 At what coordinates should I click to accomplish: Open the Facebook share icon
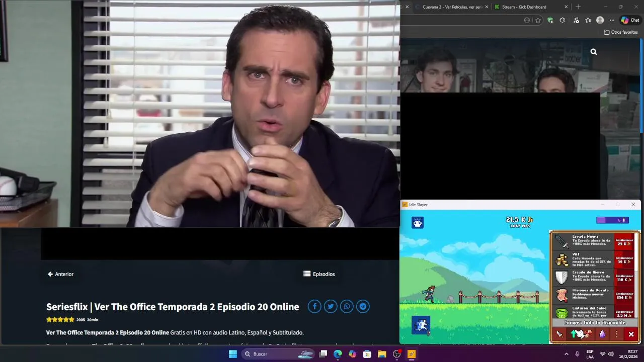[x=314, y=306]
